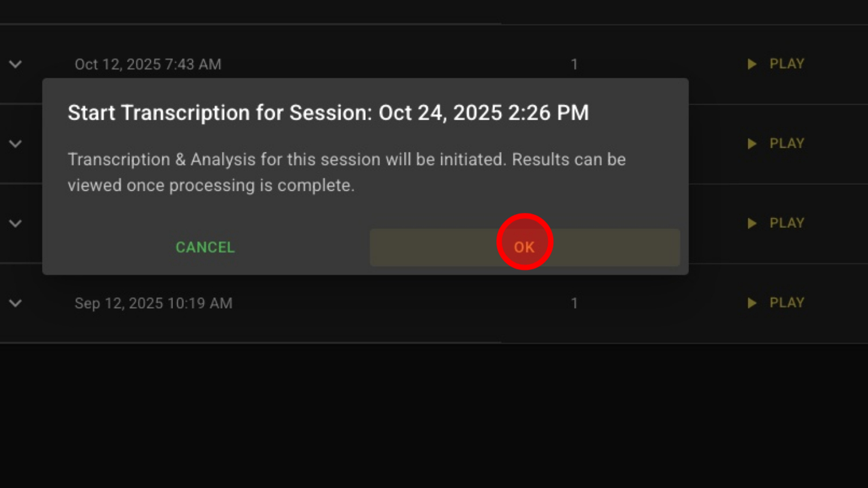
Task: Select the Sep 12, 2025 10:19 AM date text
Action: tap(153, 303)
